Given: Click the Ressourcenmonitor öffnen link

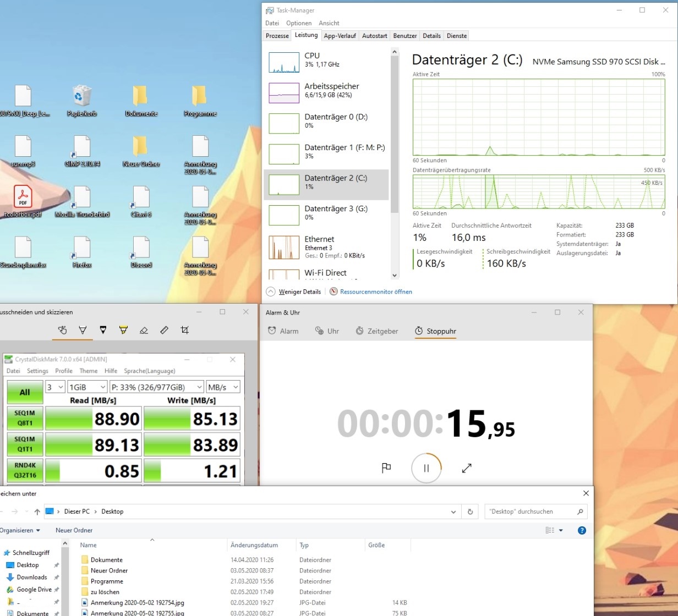Looking at the screenshot, I should pyautogui.click(x=376, y=291).
